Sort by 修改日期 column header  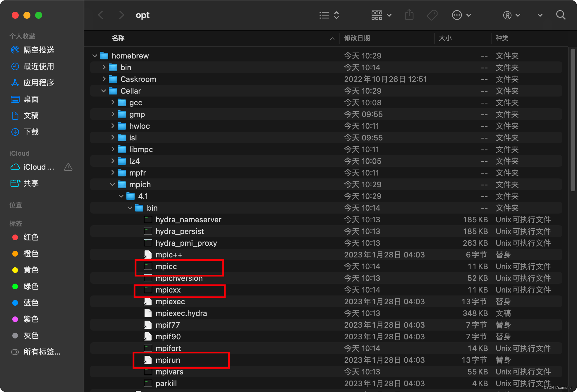(357, 38)
